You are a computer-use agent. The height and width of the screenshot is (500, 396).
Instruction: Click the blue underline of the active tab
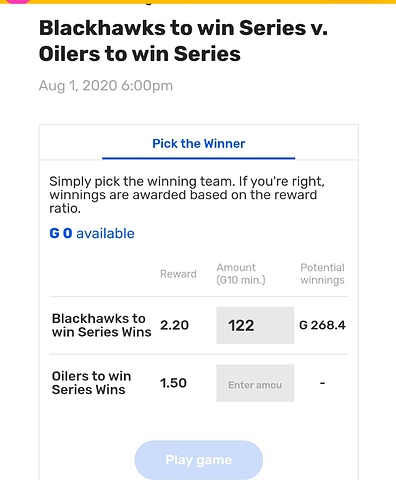pos(199,158)
